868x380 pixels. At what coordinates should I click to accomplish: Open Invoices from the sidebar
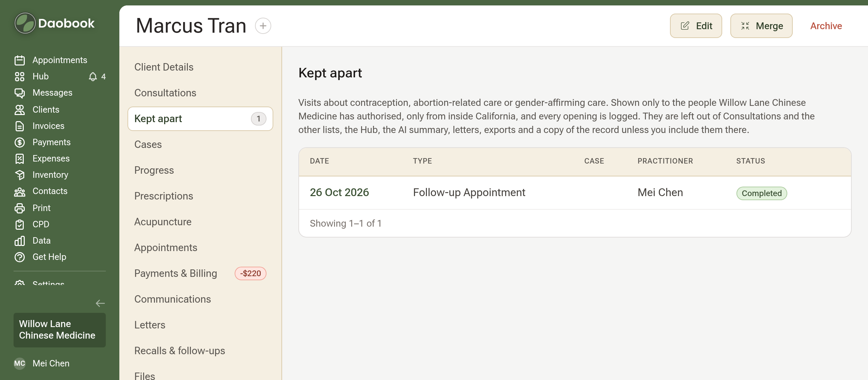coord(48,126)
